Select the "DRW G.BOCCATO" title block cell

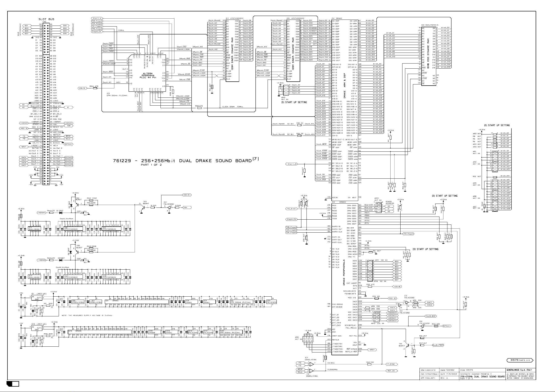coord(429,370)
